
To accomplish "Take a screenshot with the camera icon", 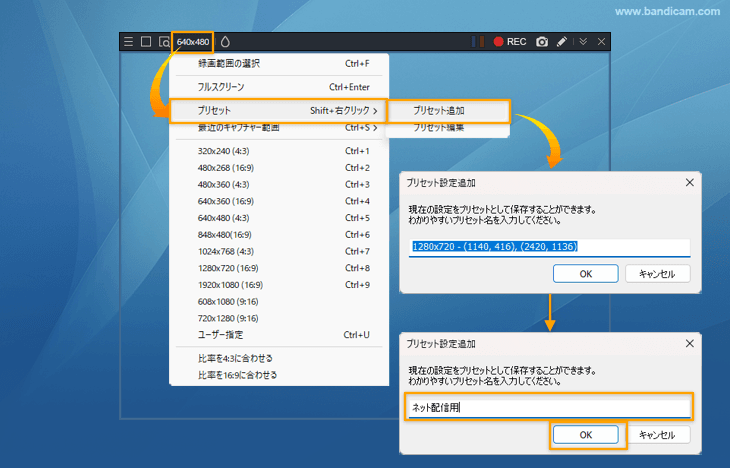I will tap(541, 42).
